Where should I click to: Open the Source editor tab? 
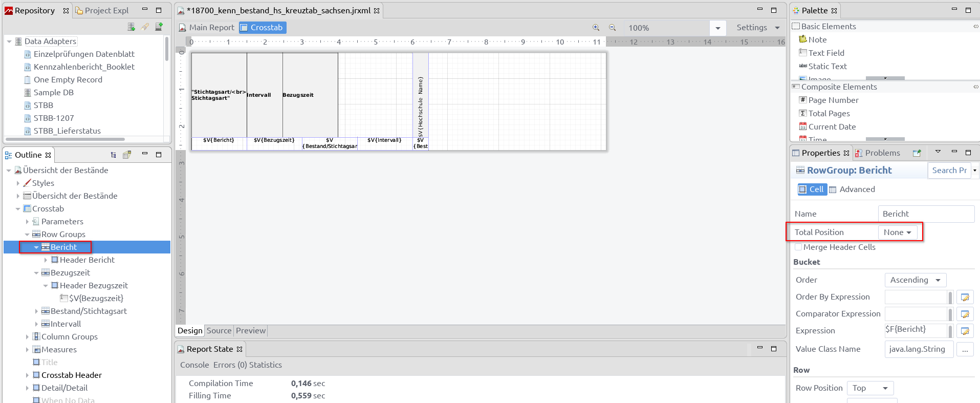pyautogui.click(x=219, y=331)
